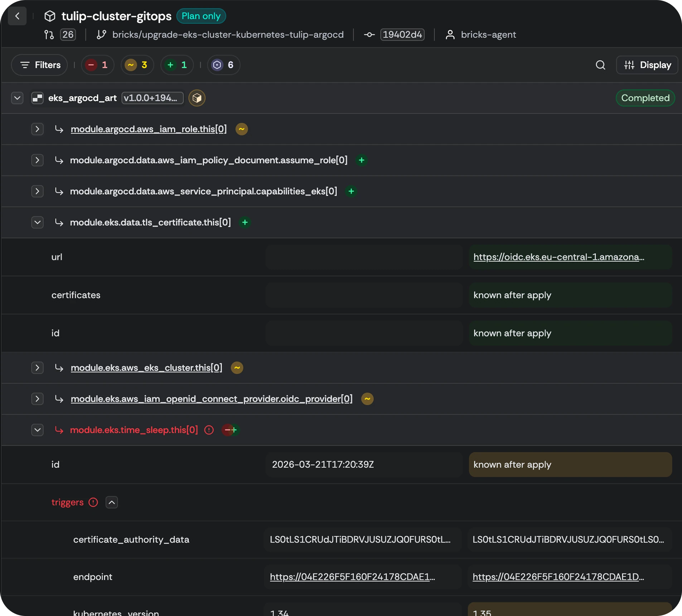Open the old endpoint link ending CDAE1…
The height and width of the screenshot is (616, 682).
pyautogui.click(x=353, y=577)
